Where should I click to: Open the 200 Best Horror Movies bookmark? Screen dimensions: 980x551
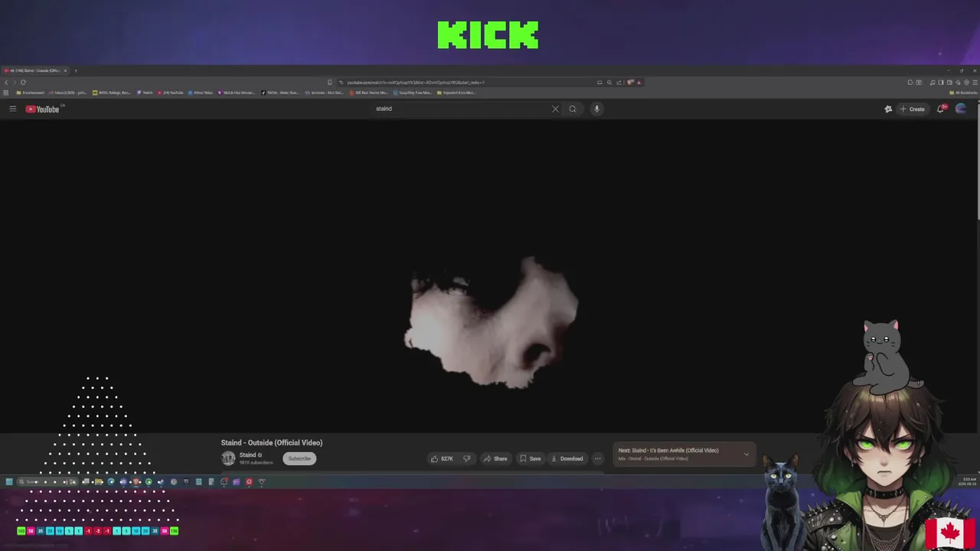[369, 93]
